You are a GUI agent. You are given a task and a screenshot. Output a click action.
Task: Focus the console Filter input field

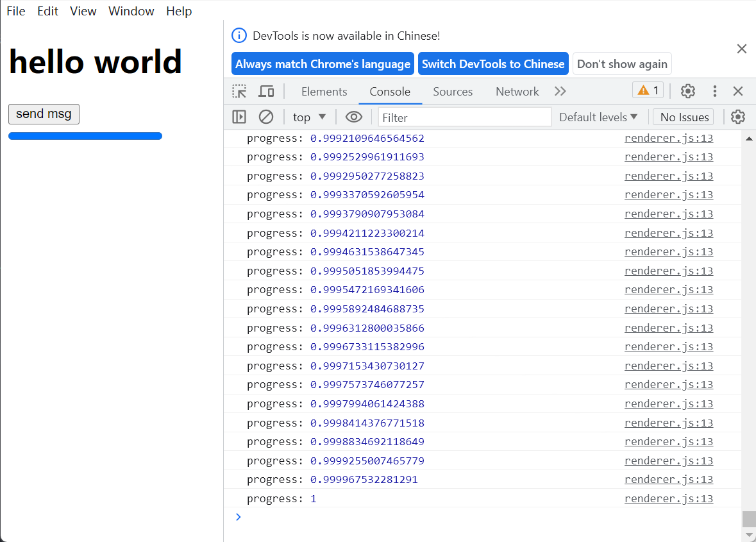(464, 117)
